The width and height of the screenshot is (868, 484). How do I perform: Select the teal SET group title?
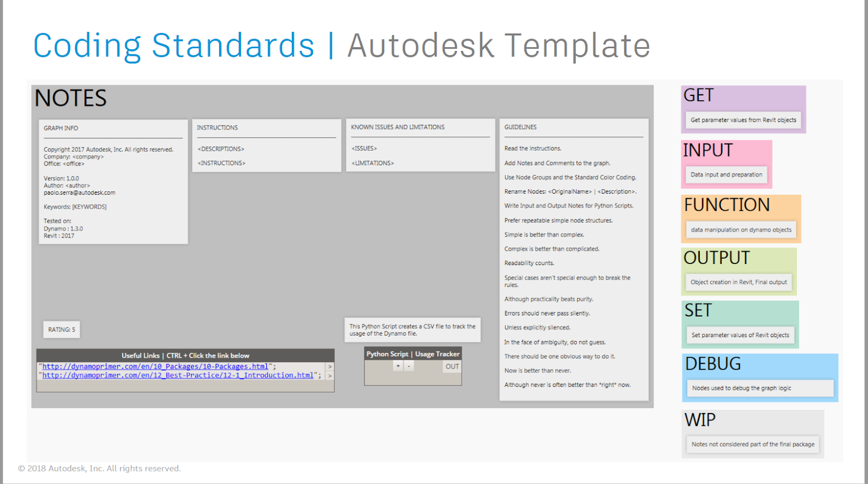698,311
